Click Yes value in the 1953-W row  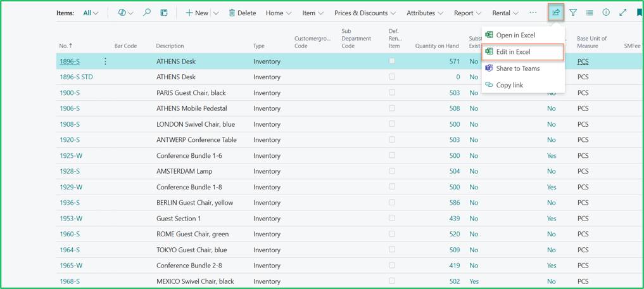tap(551, 219)
